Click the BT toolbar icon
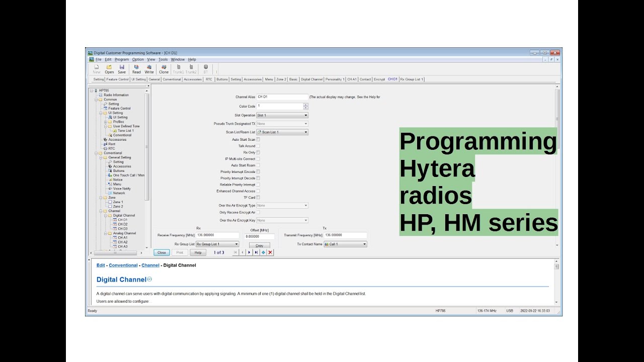This screenshot has height=362, width=644. (205, 69)
